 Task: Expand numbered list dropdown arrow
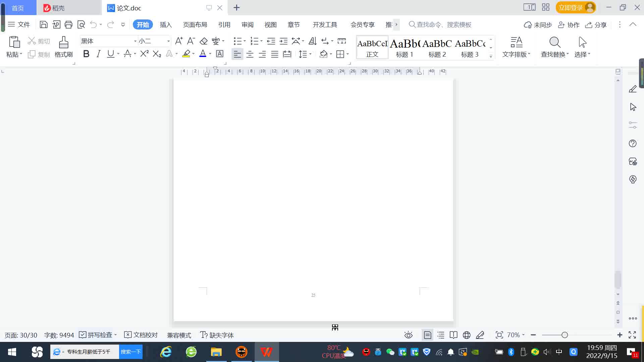click(261, 41)
